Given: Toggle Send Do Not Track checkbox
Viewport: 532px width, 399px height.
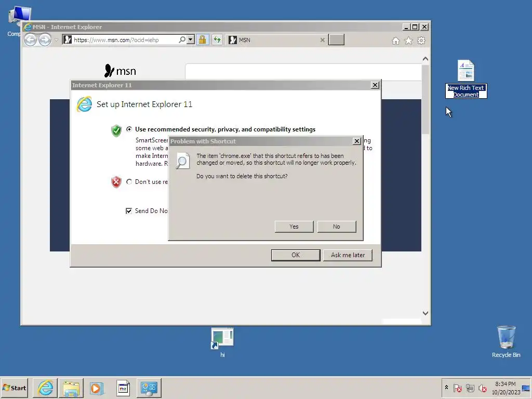Looking at the screenshot, I should point(129,211).
